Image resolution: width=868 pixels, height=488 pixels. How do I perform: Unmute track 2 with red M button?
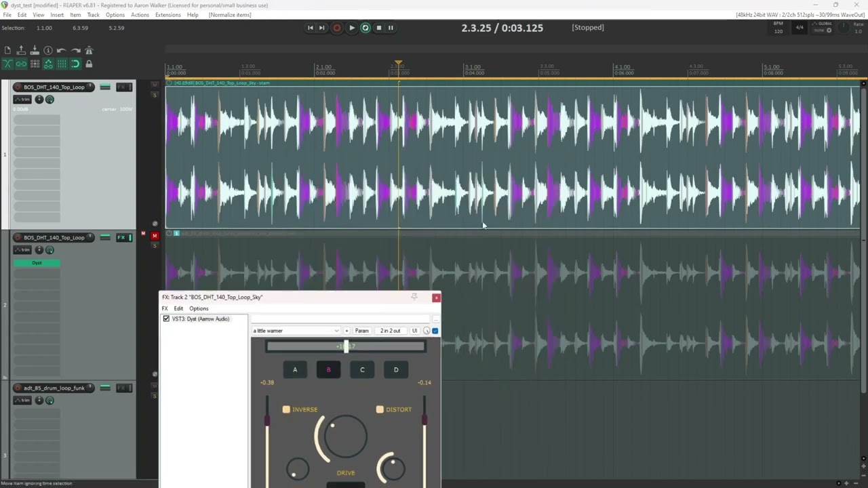point(155,236)
